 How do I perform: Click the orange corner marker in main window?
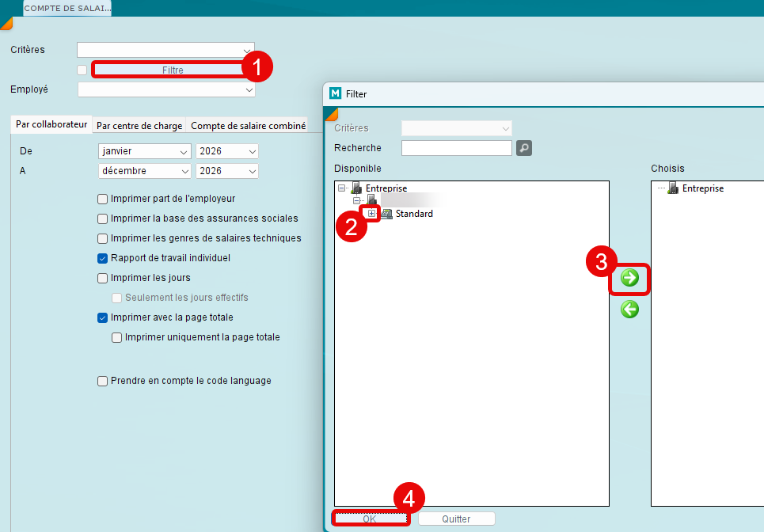(x=6, y=23)
